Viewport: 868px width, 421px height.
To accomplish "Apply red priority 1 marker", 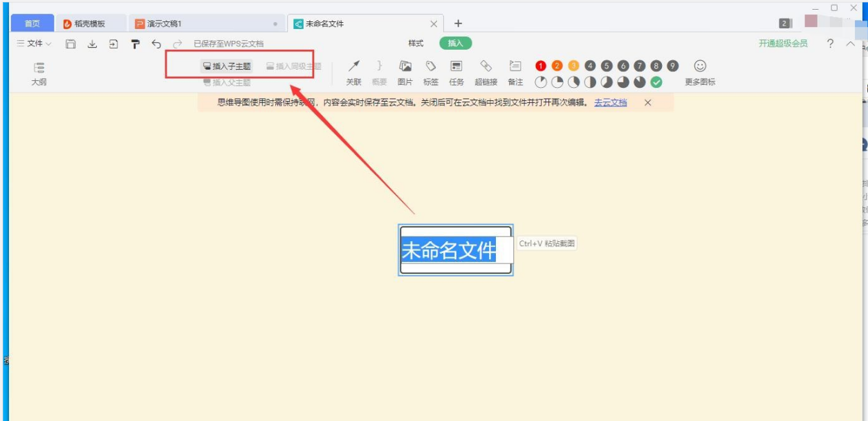I will click(x=541, y=66).
